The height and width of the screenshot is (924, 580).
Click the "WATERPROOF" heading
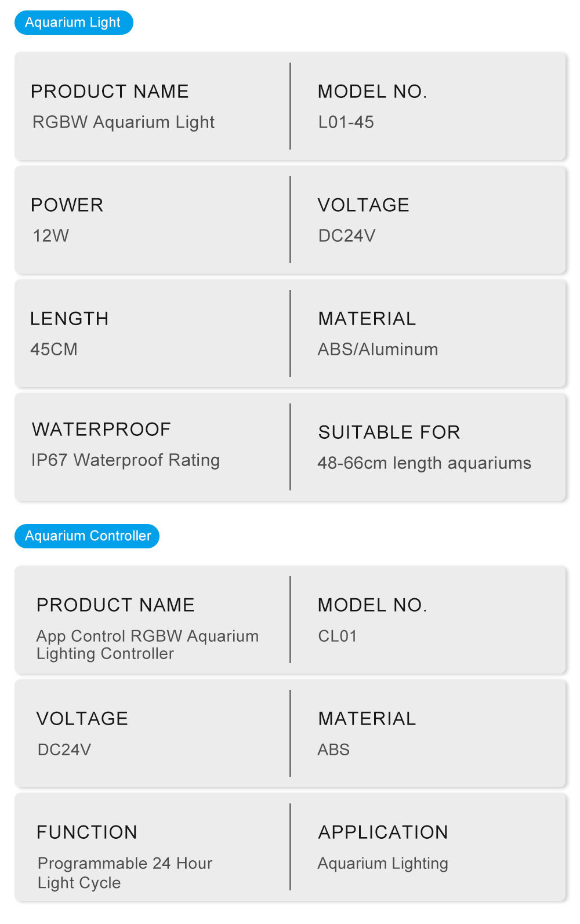pyautogui.click(x=101, y=430)
